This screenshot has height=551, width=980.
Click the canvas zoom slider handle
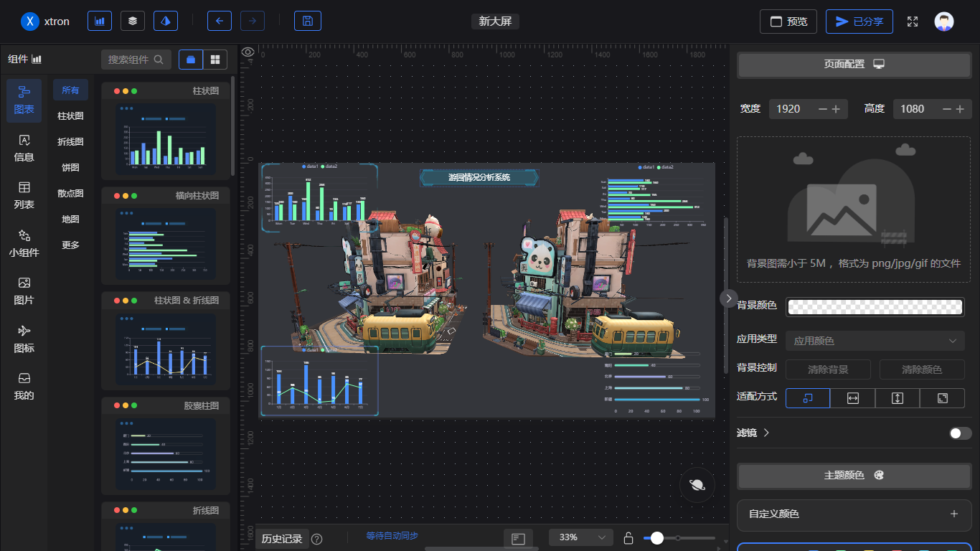click(656, 538)
